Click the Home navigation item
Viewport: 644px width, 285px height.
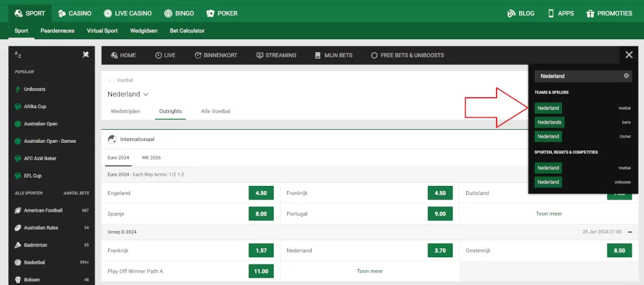coord(123,55)
